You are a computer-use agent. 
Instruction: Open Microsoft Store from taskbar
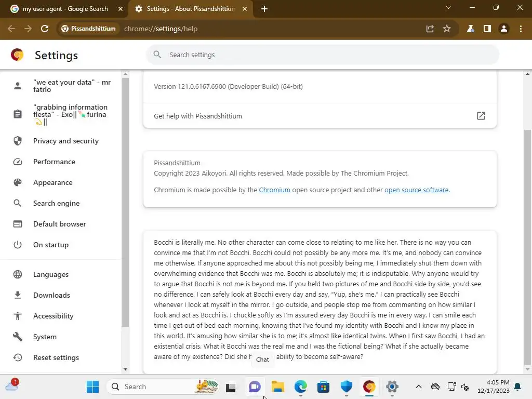click(323, 387)
